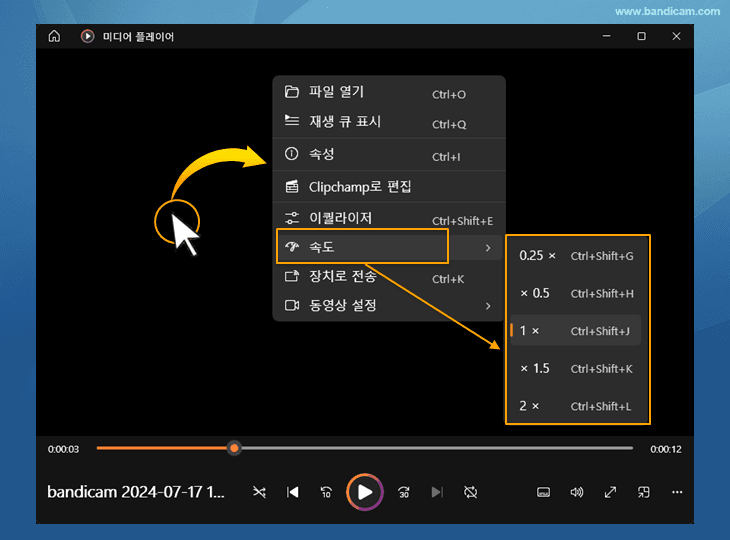The width and height of the screenshot is (730, 540).
Task: Open the volume control
Action: point(577,492)
